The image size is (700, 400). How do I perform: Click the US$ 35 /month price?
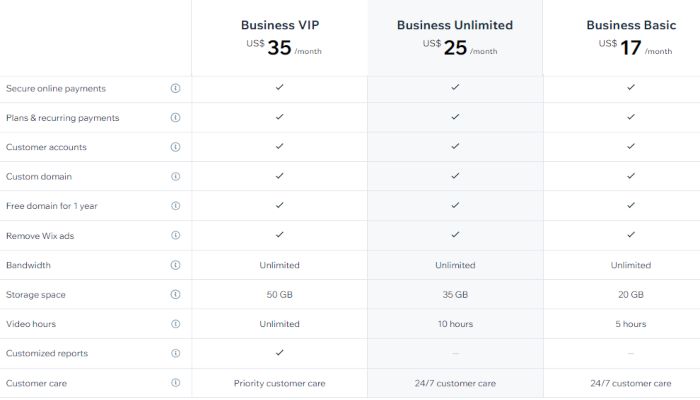283,47
